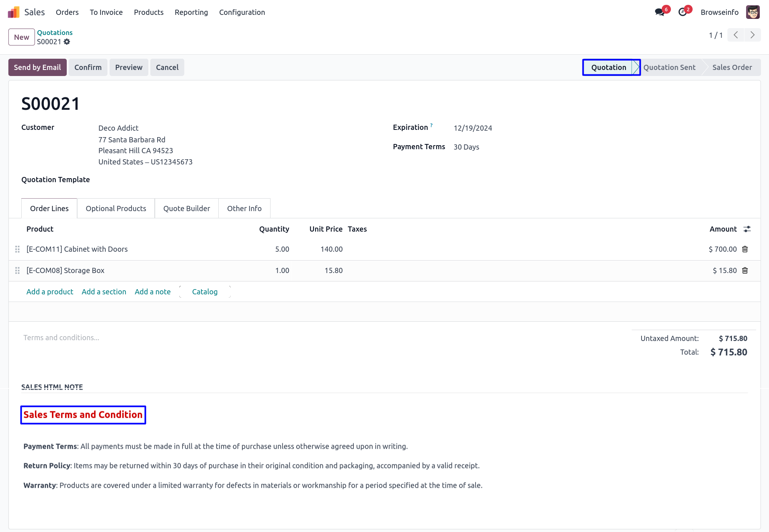Go to previous record arrow
The width and height of the screenshot is (769, 532).
pyautogui.click(x=736, y=35)
